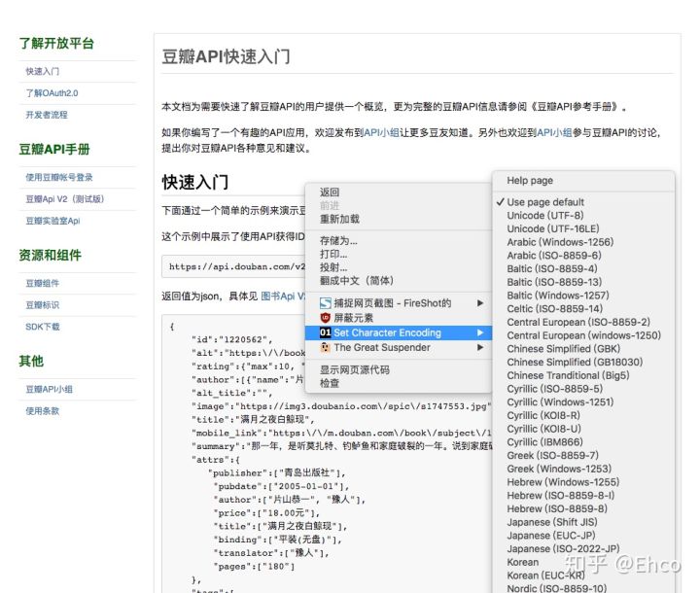
Task: Click the Set Character Encoding 01 icon
Action: tap(326, 332)
